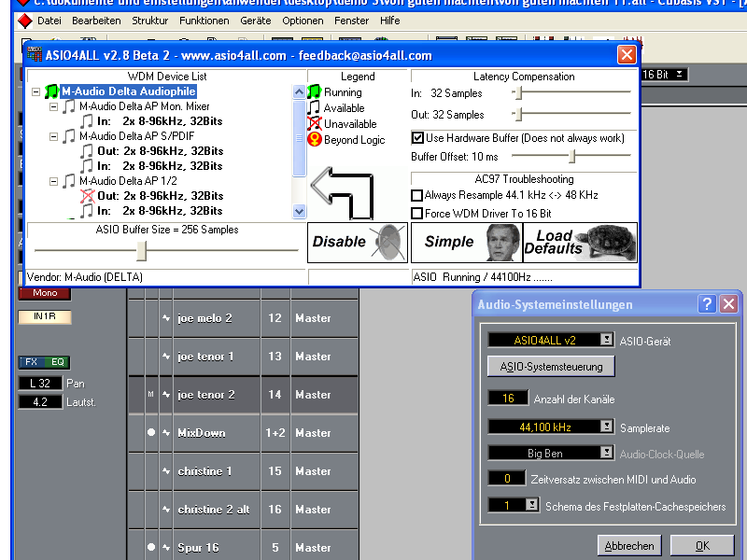The image size is (747, 560).
Task: Open the Schema des Festplatten-Cachespeichers dropdown
Action: [x=531, y=505]
